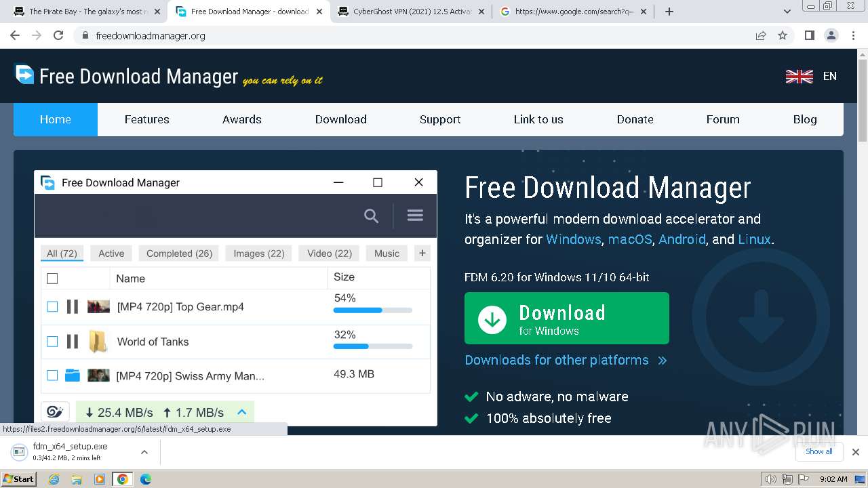Open Internet Explorer from taskbar
868x488 pixels.
[54, 479]
